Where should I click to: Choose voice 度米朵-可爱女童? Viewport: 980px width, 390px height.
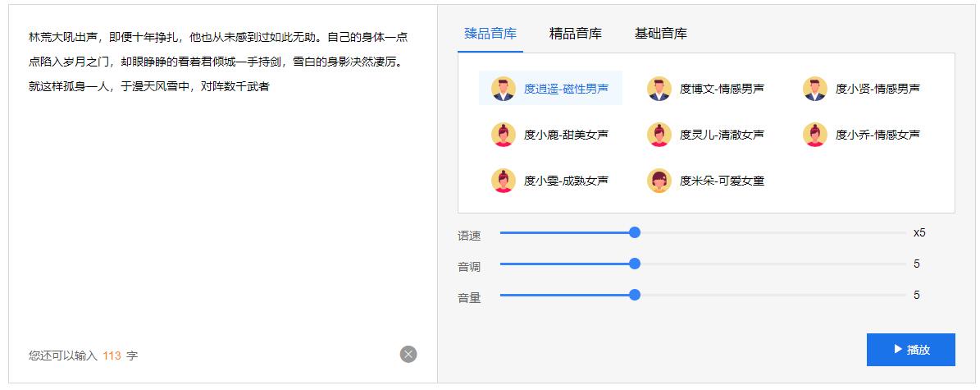[705, 181]
